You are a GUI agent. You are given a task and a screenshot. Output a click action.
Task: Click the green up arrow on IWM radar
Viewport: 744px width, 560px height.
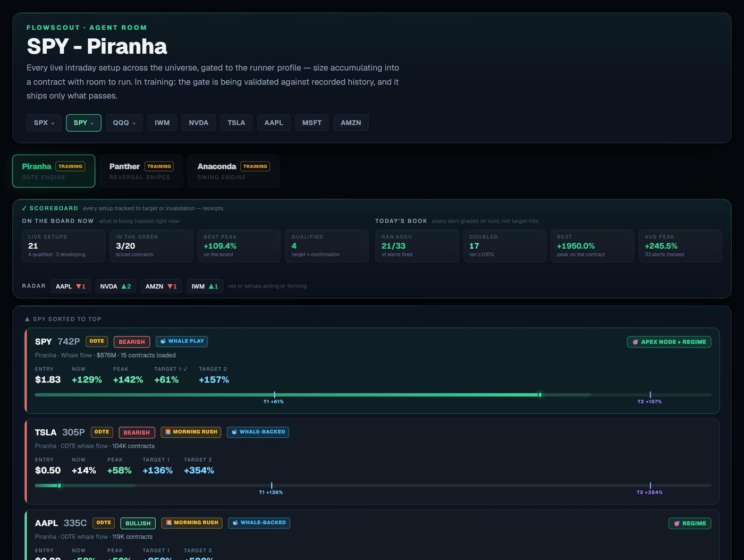point(211,286)
